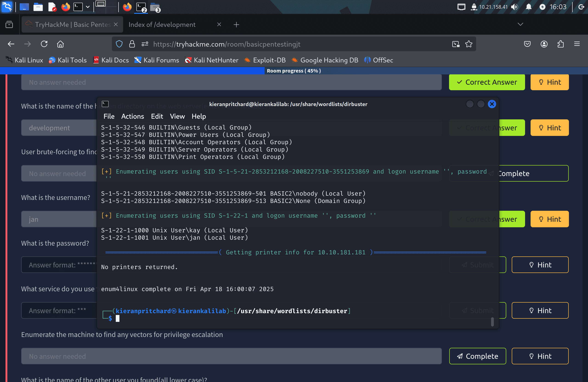Open Firefox list-all-tabs chevron
Viewport: 588px width, 382px height.
[520, 24]
